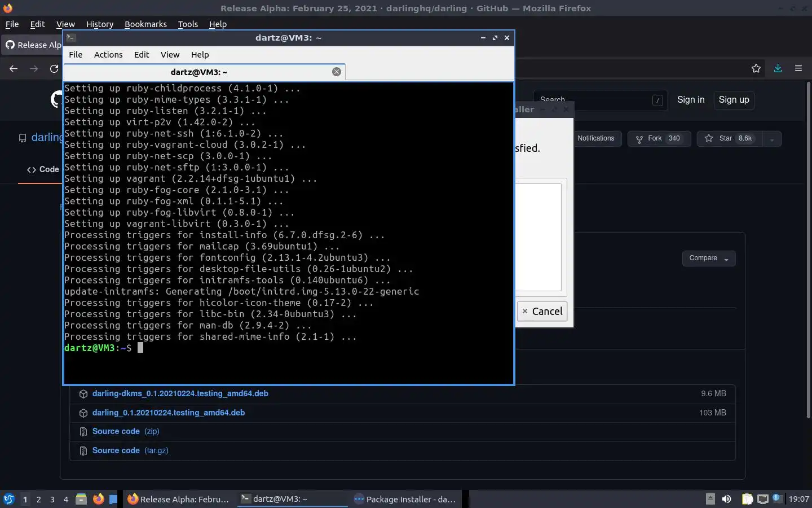Open the volume control in the system tray
812x508 pixels.
727,499
